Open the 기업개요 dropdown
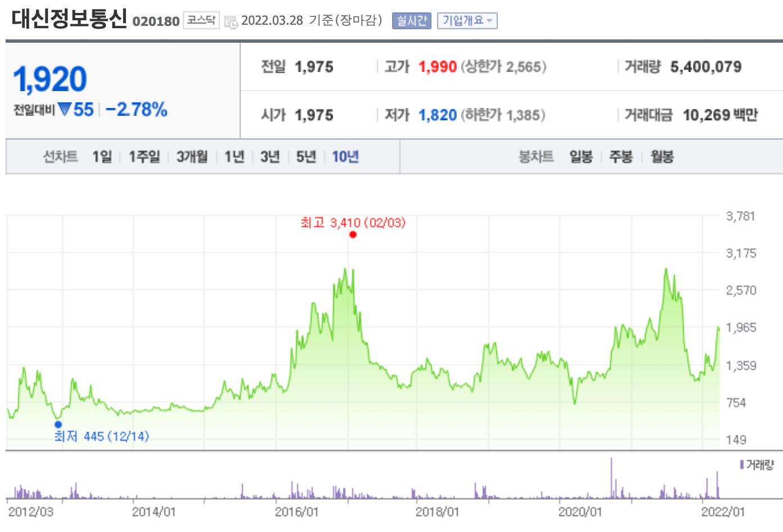Viewport: 783px width, 532px height. pyautogui.click(x=467, y=21)
